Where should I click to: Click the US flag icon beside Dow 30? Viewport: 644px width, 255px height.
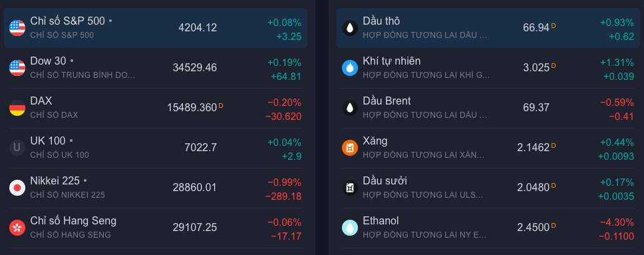point(17,68)
